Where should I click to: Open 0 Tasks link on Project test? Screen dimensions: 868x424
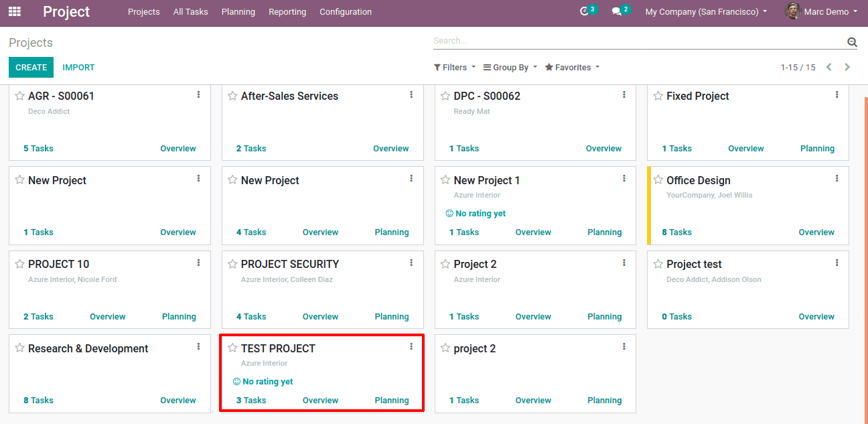(x=676, y=317)
